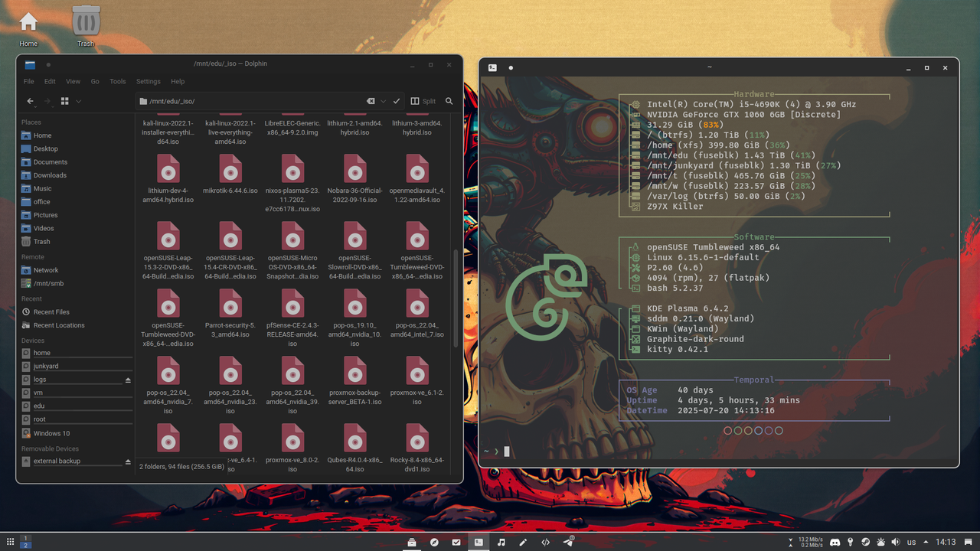Viewport: 980px width, 551px height.
Task: Eject the external backup device
Action: tap(128, 461)
